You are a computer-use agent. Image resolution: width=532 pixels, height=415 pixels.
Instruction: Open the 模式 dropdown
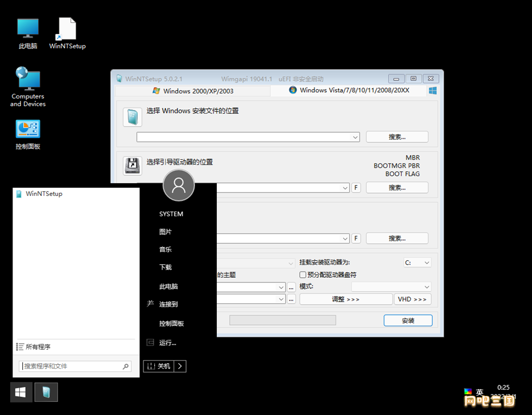pyautogui.click(x=391, y=287)
